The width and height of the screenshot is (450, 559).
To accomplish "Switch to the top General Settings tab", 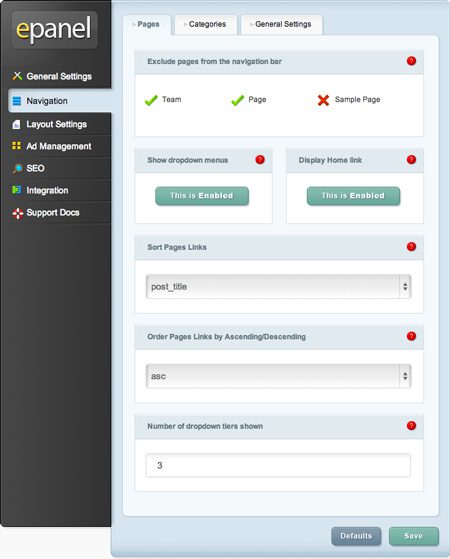I will point(282,24).
